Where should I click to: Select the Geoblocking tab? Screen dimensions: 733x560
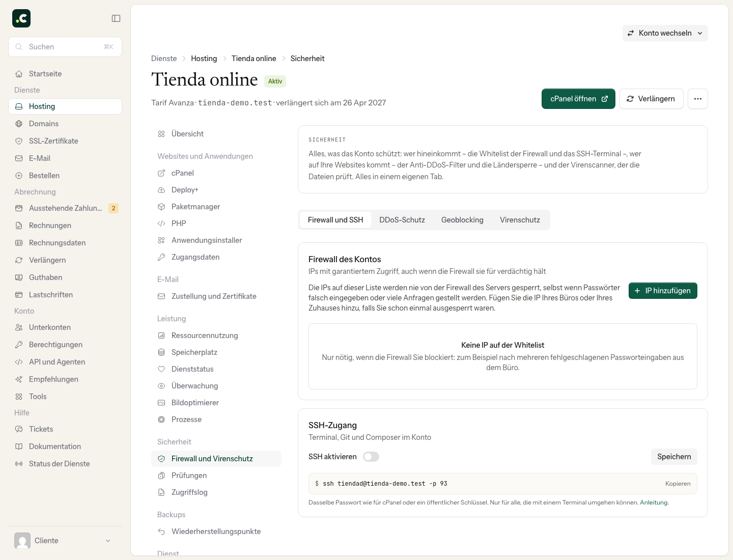coord(462,220)
